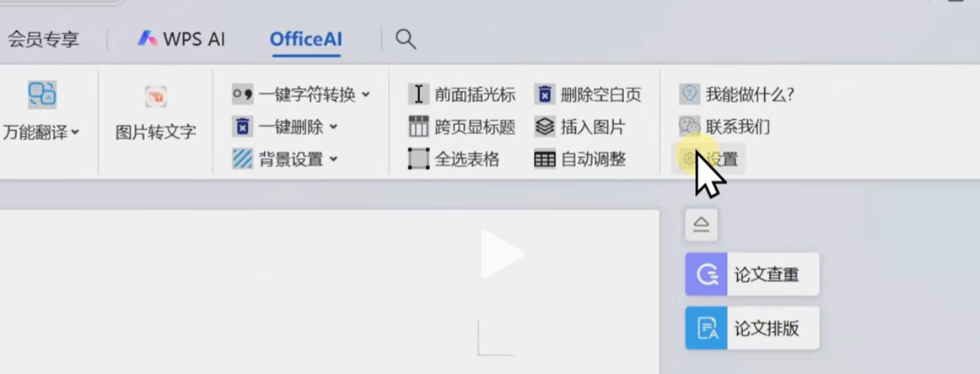Expand the 万能翻译 dropdown arrow
The height and width of the screenshot is (374, 980).
pyautogui.click(x=75, y=132)
